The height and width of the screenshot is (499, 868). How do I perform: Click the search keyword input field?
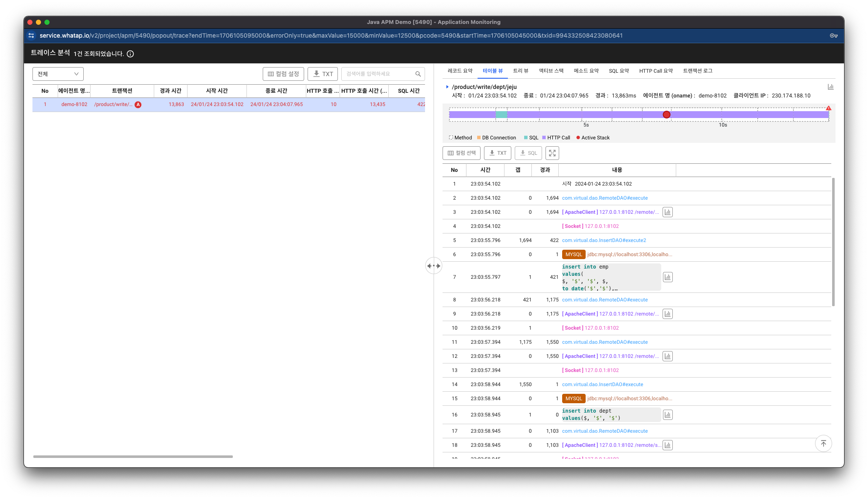378,74
